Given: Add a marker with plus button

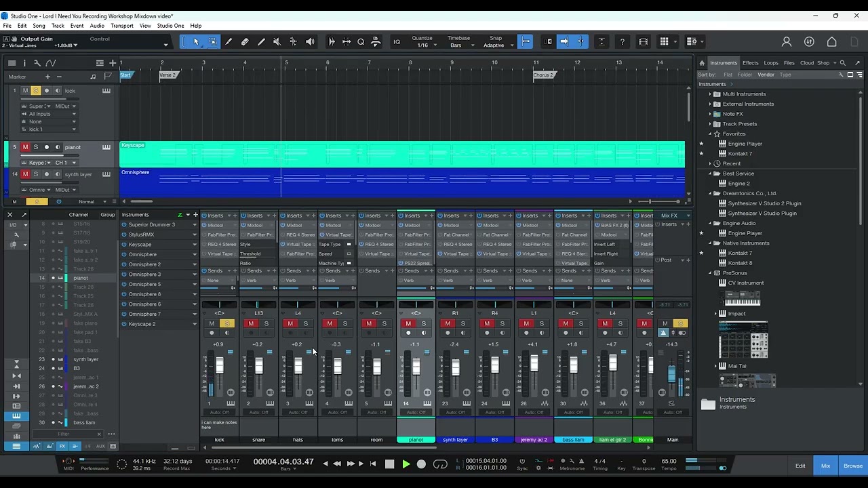Looking at the screenshot, I should (x=47, y=77).
